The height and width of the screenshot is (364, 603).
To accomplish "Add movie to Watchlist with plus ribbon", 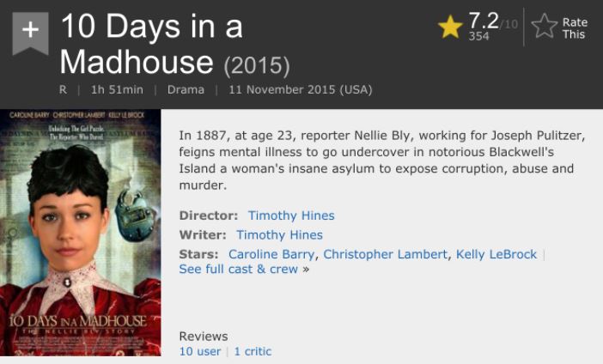I will click(30, 33).
